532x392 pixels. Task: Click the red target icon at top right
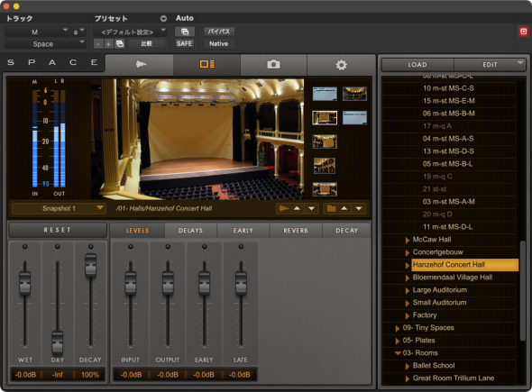point(524,32)
